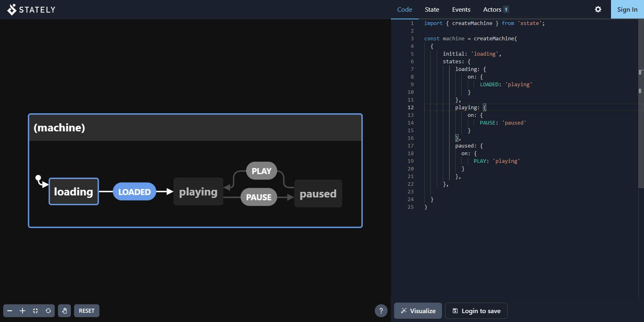This screenshot has height=322, width=644.
Task: Select the playing state node
Action: pos(198,191)
